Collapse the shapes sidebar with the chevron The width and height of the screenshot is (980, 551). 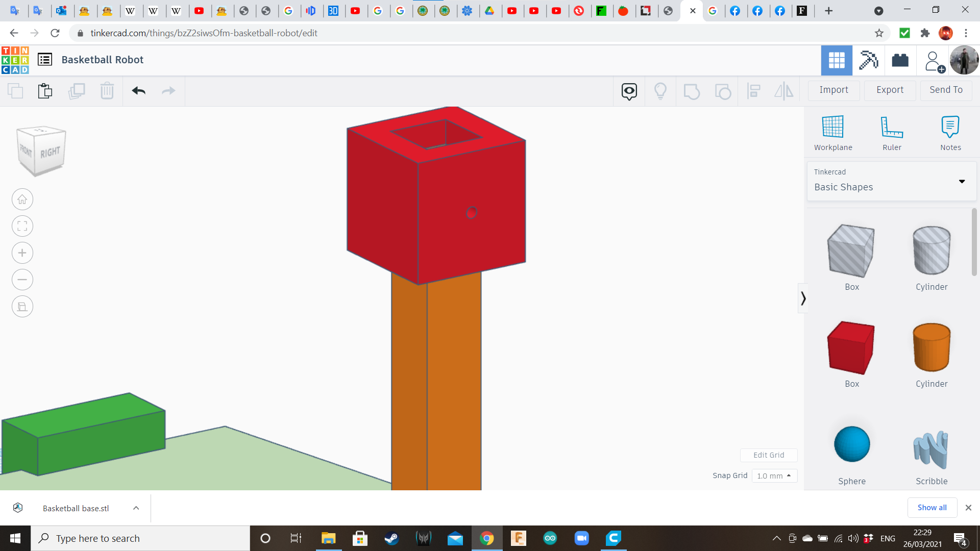[x=803, y=297]
